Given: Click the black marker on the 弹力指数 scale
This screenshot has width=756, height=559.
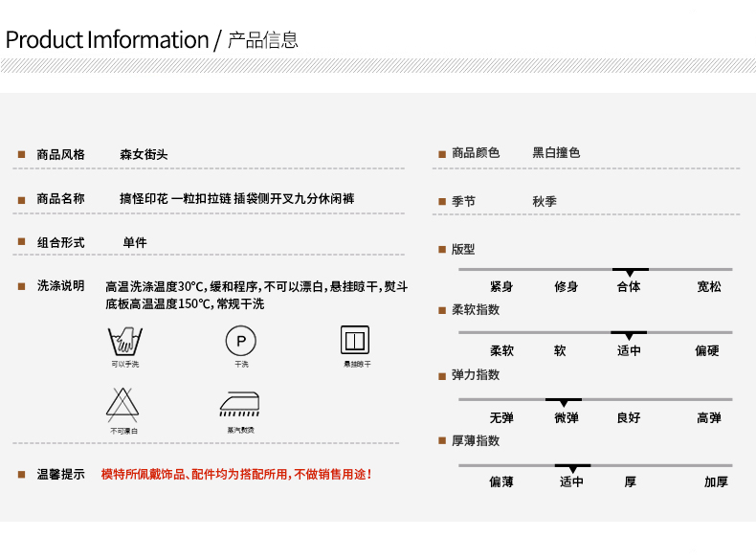Looking at the screenshot, I should point(564,401).
